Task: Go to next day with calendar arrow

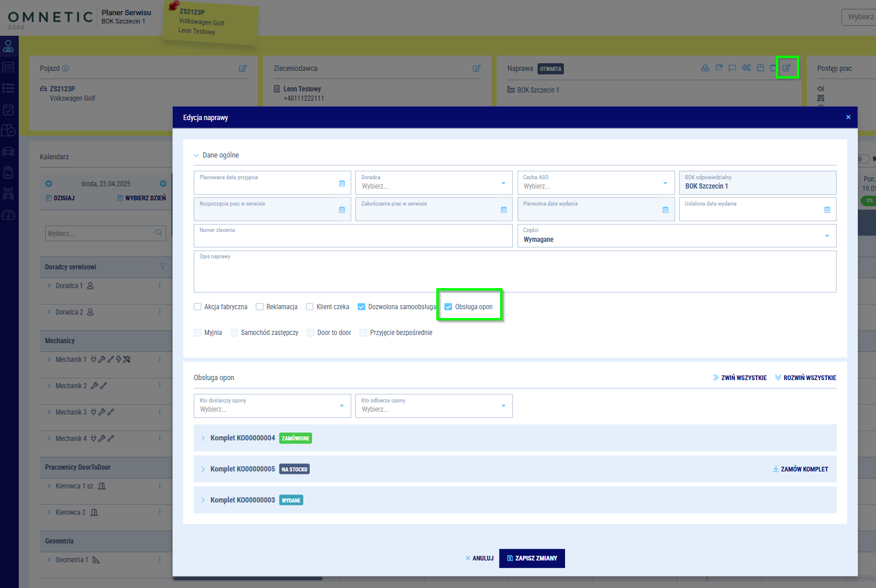Action: [x=163, y=184]
